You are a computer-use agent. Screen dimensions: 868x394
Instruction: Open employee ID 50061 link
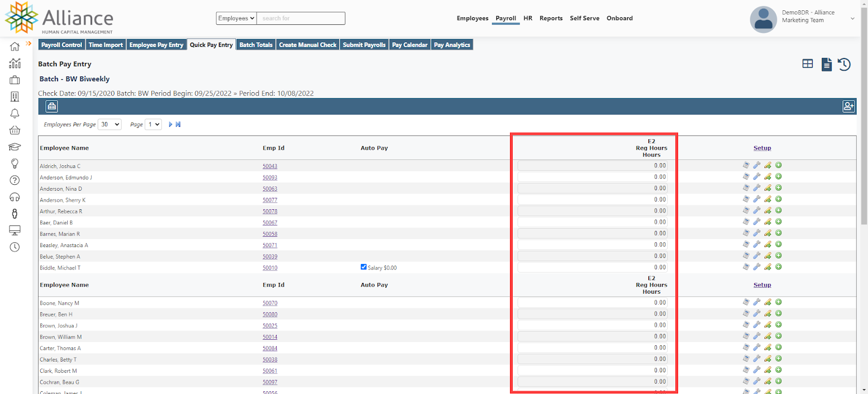click(270, 371)
